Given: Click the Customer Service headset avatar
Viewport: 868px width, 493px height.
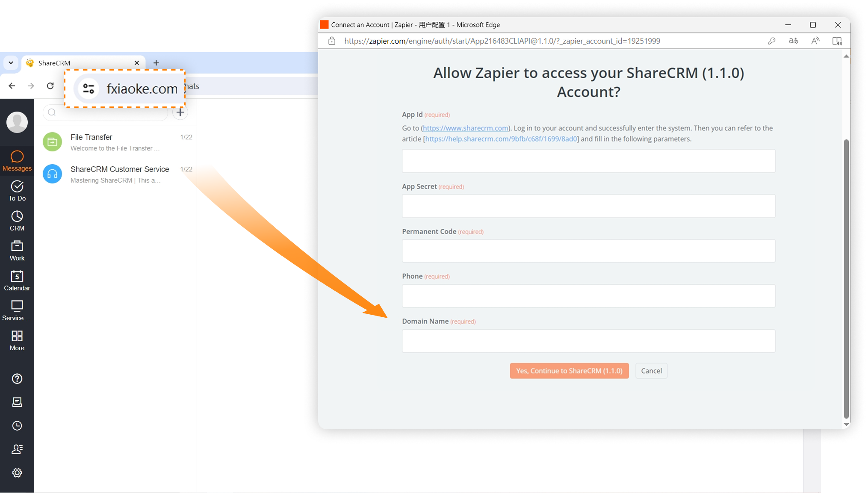Looking at the screenshot, I should [52, 174].
